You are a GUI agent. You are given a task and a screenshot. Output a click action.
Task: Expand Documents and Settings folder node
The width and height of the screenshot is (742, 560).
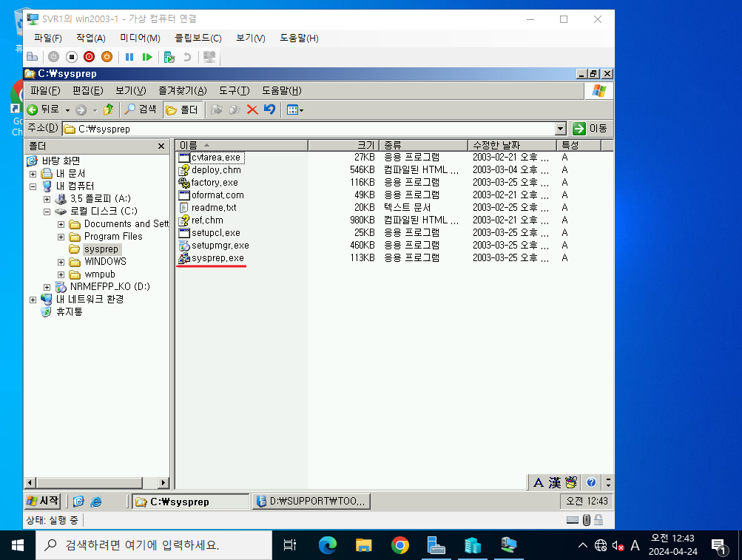point(61,224)
